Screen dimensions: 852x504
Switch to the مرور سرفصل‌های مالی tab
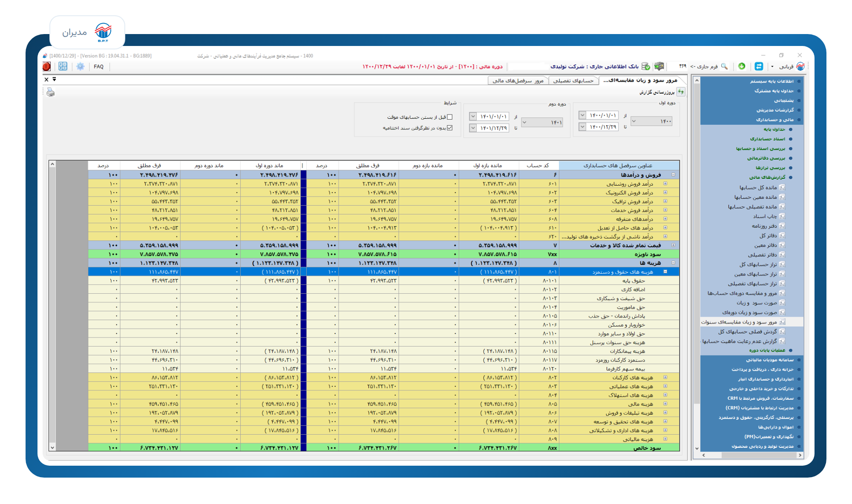click(x=518, y=80)
